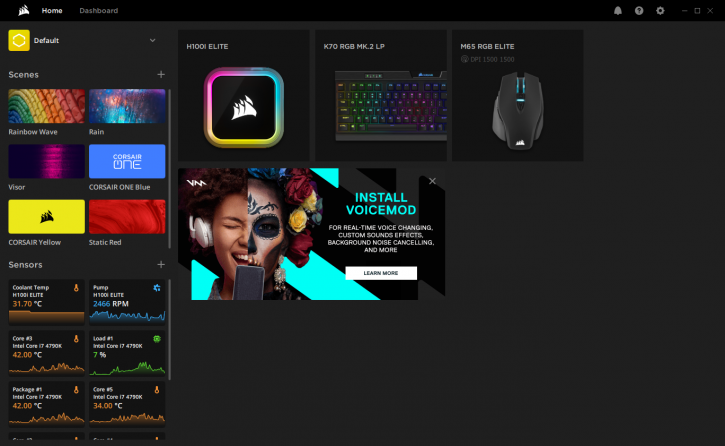Image resolution: width=725 pixels, height=446 pixels.
Task: Click the thermometer icon on Core #5
Action: [x=157, y=390]
